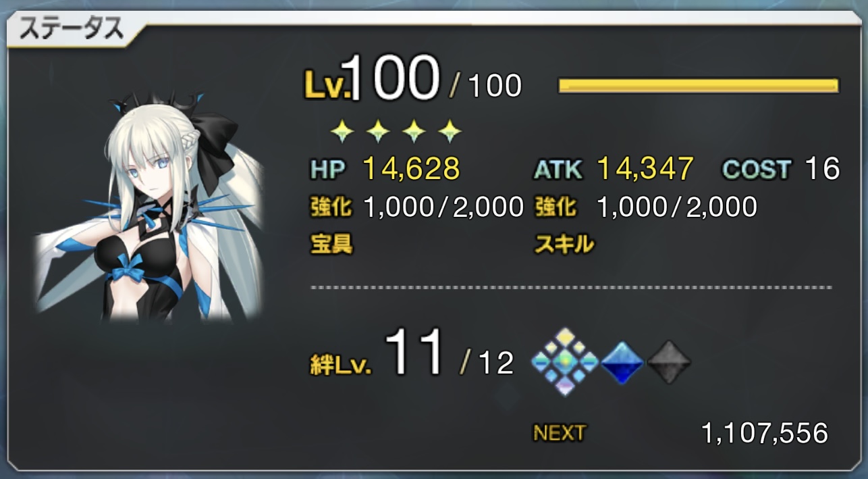The height and width of the screenshot is (479, 868).
Task: Select the ステータス header tab
Action: tap(72, 29)
